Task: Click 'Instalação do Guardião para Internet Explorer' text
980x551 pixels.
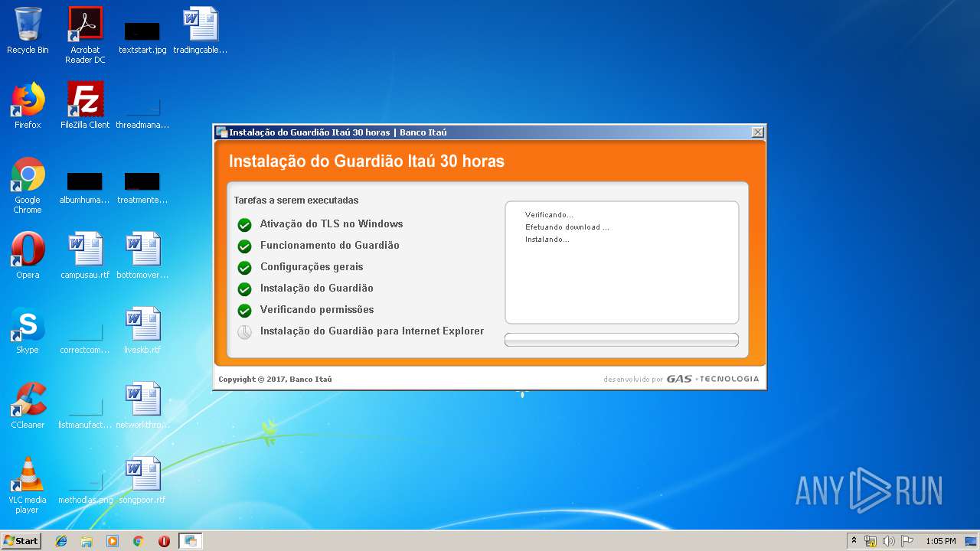Action: pos(372,331)
